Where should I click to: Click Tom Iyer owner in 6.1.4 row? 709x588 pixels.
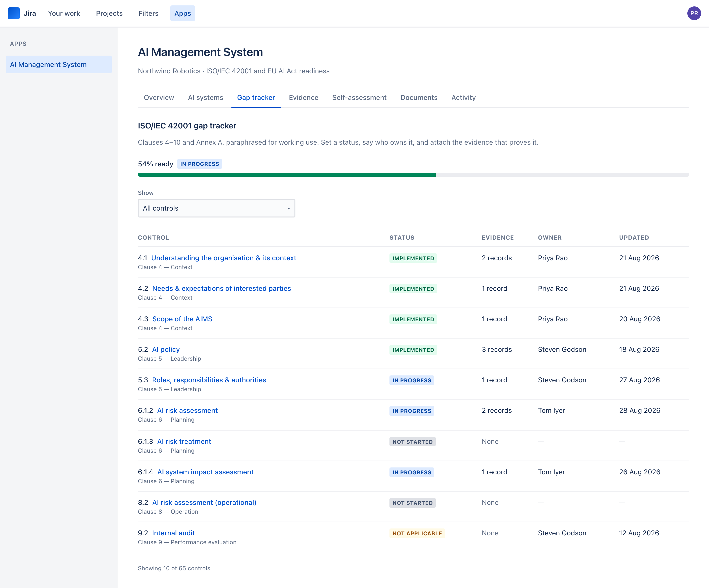click(x=551, y=472)
